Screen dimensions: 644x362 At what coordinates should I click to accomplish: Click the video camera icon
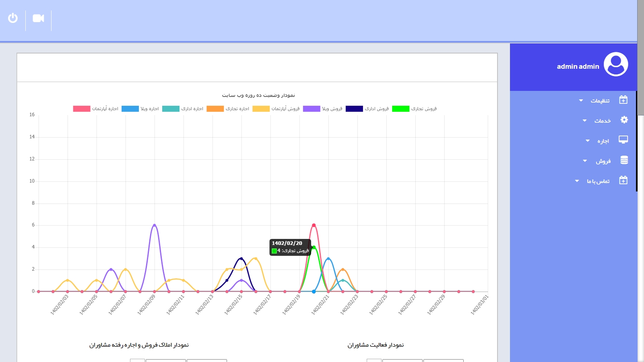coord(38,18)
